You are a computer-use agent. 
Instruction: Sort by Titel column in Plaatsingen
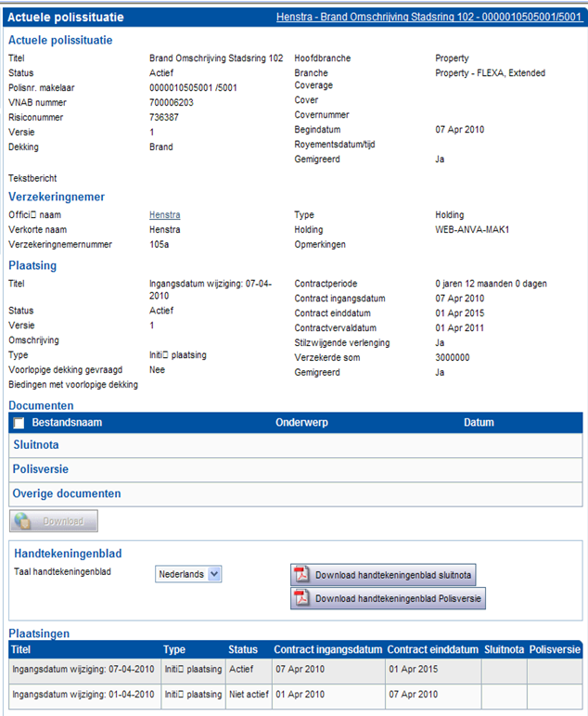click(x=24, y=650)
